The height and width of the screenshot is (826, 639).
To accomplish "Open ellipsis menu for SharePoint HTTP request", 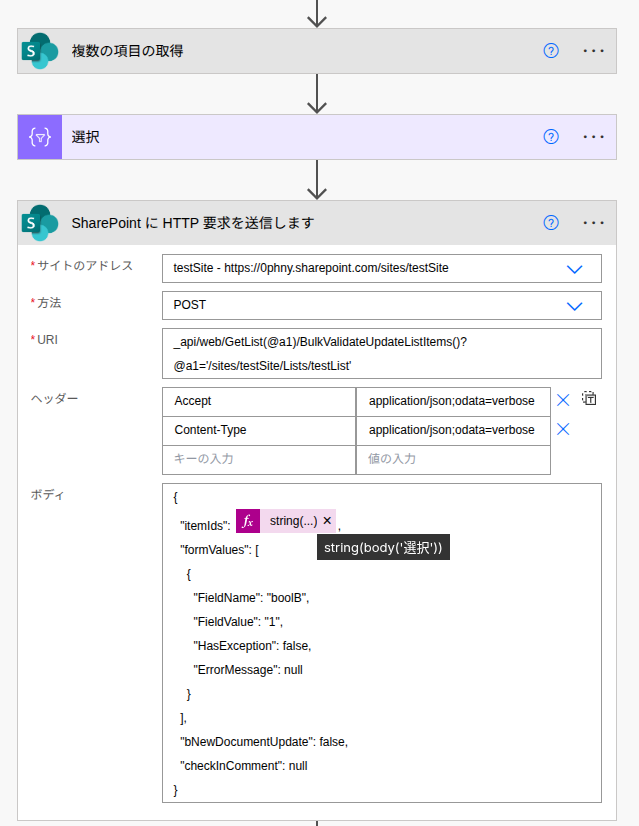I will (x=593, y=223).
